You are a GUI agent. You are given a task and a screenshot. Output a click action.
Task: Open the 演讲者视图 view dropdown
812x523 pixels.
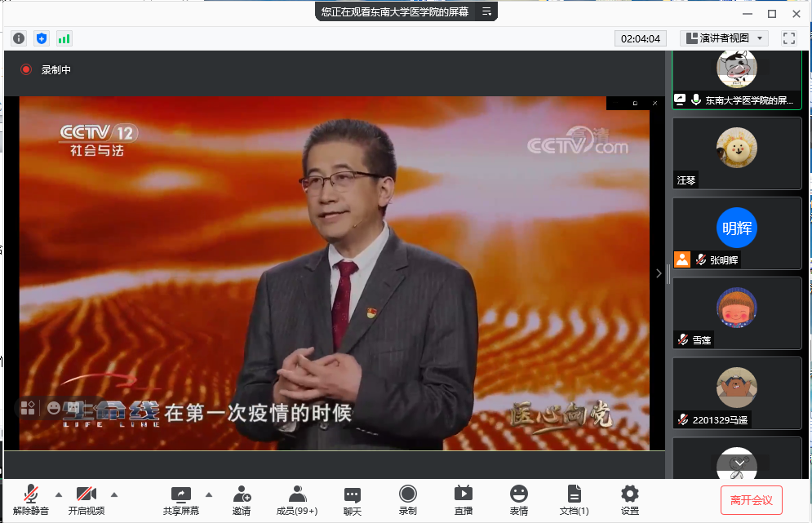724,38
